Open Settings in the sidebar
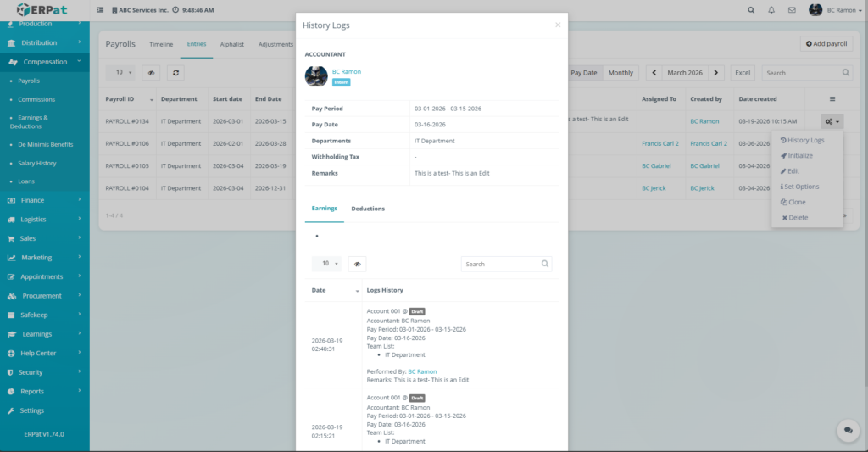The image size is (868, 452). (45, 410)
